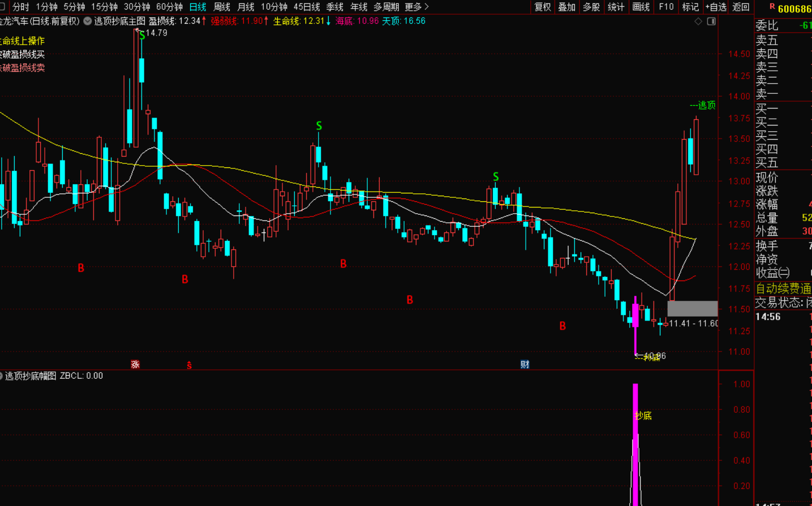
Task: Switch to the 60分钟 period tab
Action: tap(169, 7)
